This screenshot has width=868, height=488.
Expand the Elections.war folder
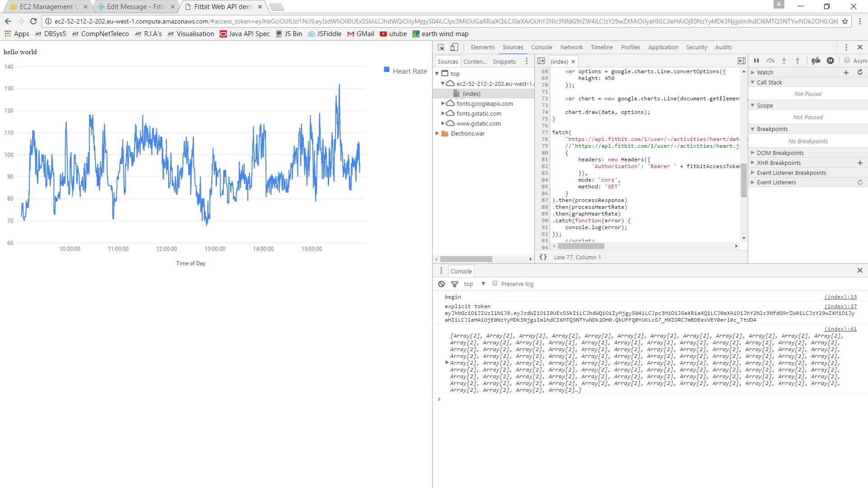tap(437, 133)
